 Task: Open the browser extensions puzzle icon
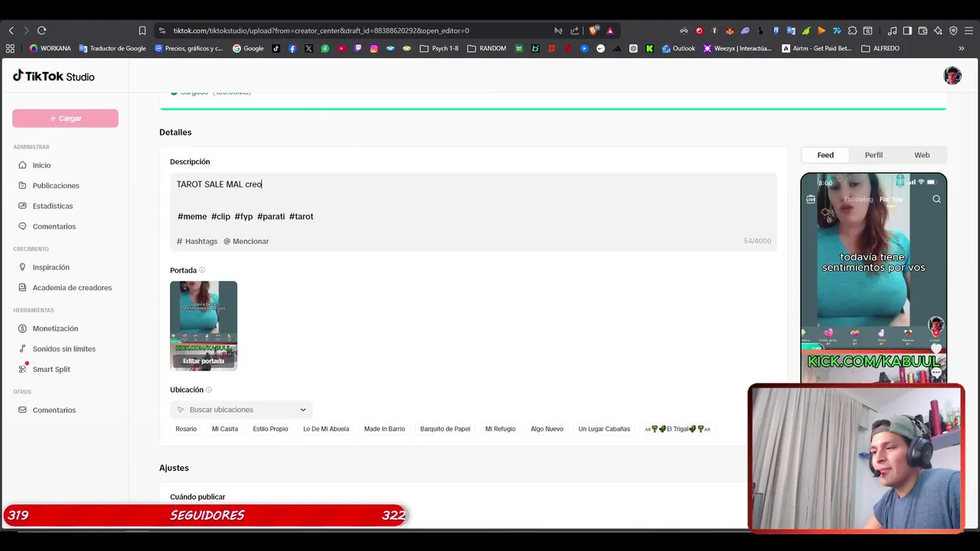[x=852, y=31]
